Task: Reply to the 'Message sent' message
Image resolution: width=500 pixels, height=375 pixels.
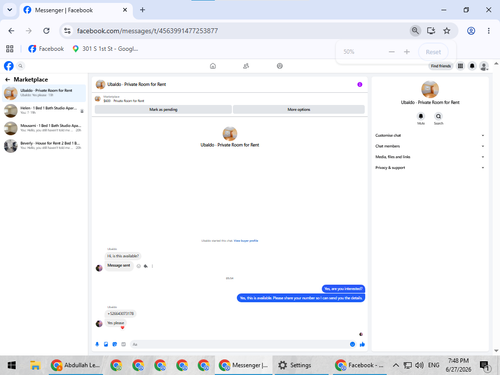Action: coord(146,266)
